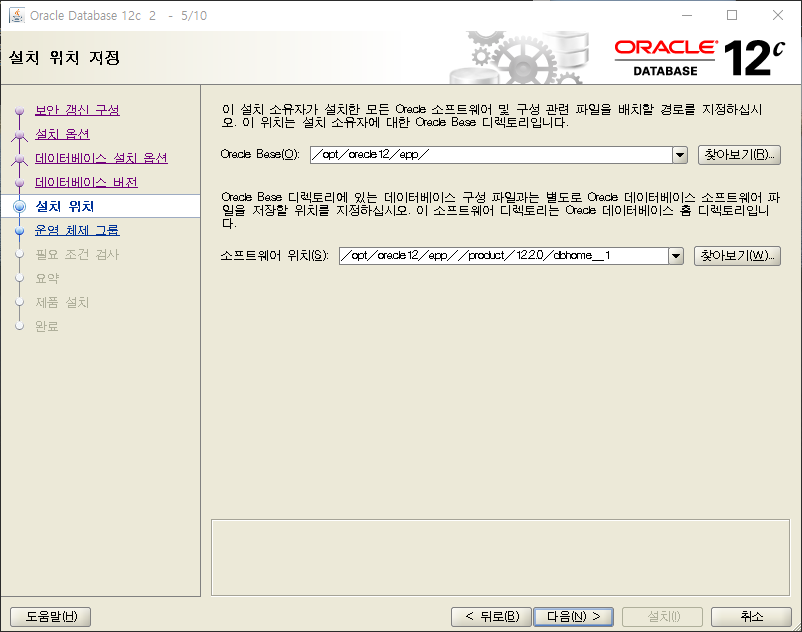Select the current 설치 위치 step
The width and height of the screenshot is (802, 632).
[64, 206]
